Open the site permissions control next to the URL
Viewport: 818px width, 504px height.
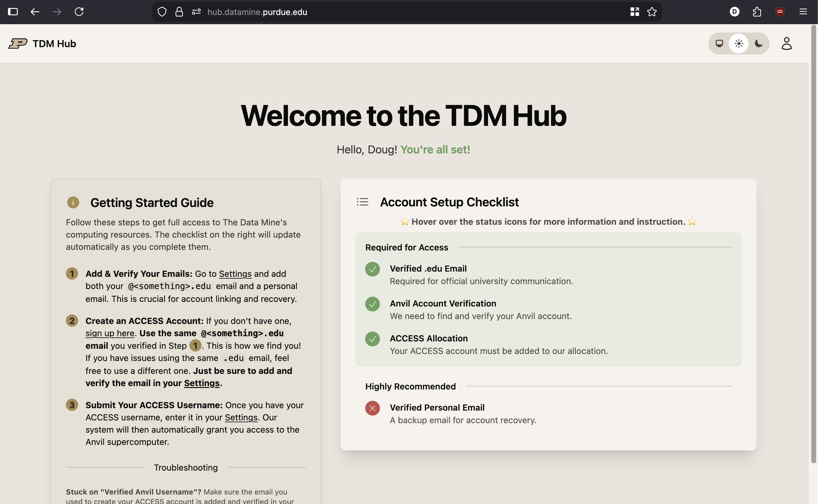(196, 12)
